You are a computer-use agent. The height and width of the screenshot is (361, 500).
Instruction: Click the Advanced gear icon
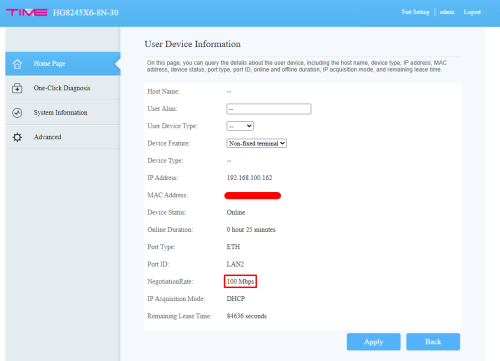(x=17, y=137)
